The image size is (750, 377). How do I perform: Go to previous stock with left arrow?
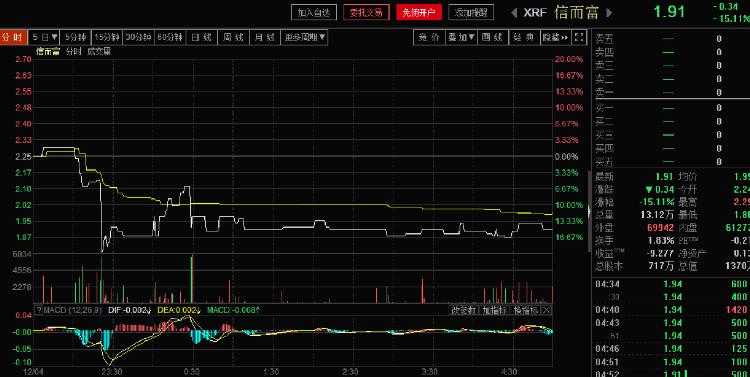[514, 13]
